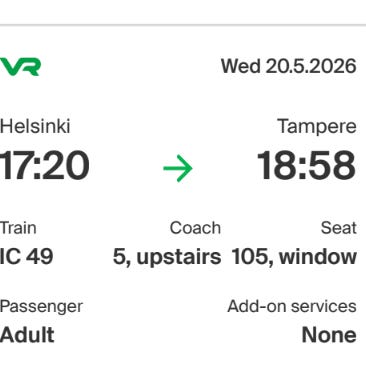366x366 pixels.
Task: Select the 17:20 departure time
Action: [x=45, y=166]
